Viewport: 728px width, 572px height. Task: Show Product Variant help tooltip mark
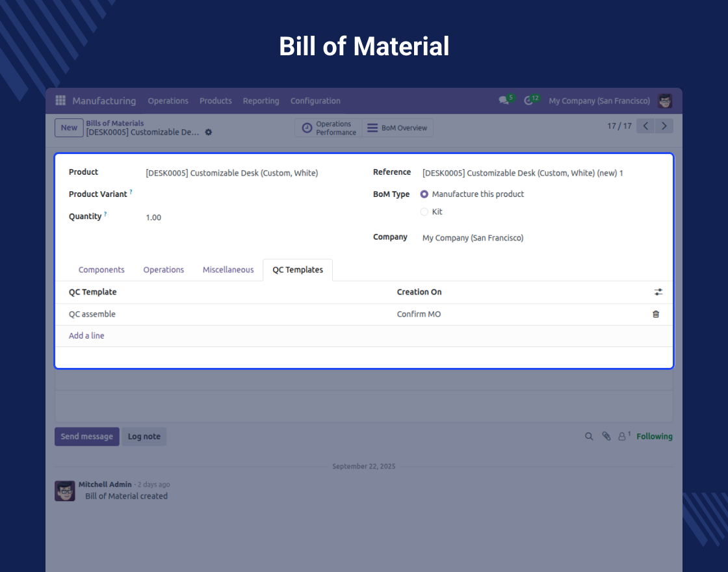point(131,191)
